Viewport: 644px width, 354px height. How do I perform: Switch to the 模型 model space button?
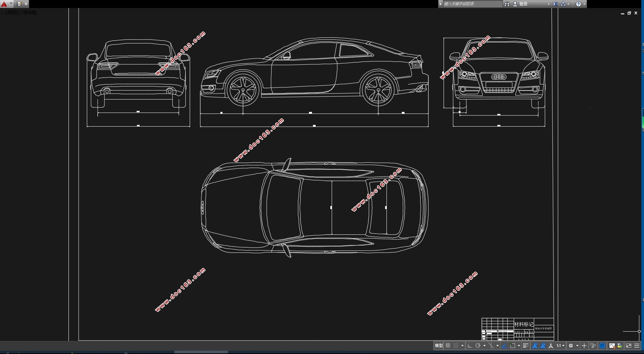point(439,346)
